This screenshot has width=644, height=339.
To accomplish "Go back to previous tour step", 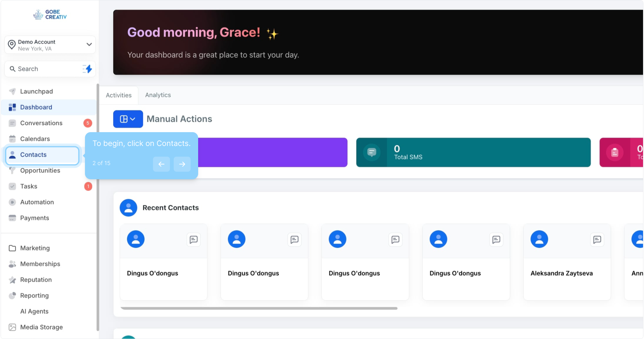I will pos(161,164).
